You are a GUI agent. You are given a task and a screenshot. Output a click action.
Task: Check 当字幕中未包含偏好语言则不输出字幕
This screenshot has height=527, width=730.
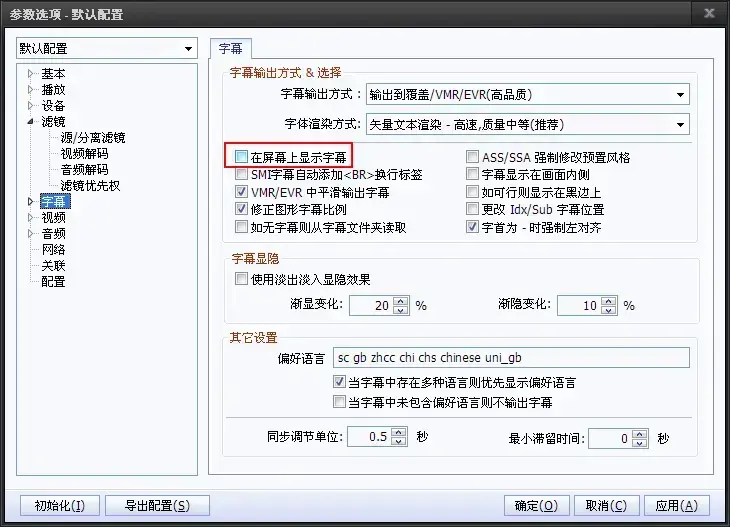339,402
